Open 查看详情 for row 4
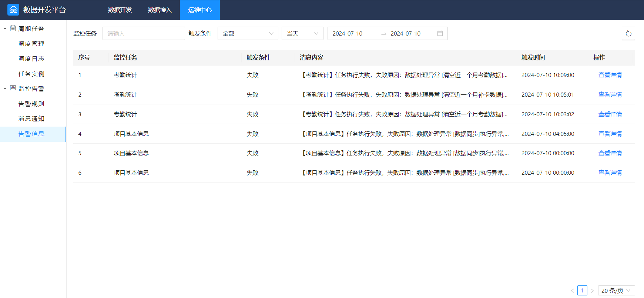Image resolution: width=644 pixels, height=298 pixels. (610, 134)
